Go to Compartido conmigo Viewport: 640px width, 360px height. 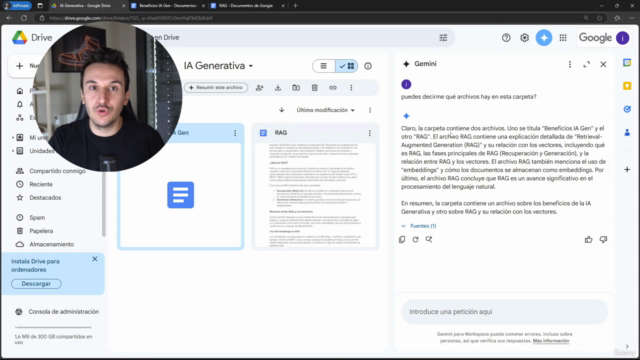(x=51, y=171)
